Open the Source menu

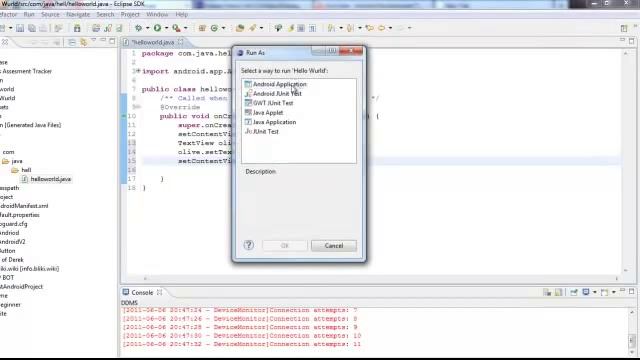coord(50,14)
